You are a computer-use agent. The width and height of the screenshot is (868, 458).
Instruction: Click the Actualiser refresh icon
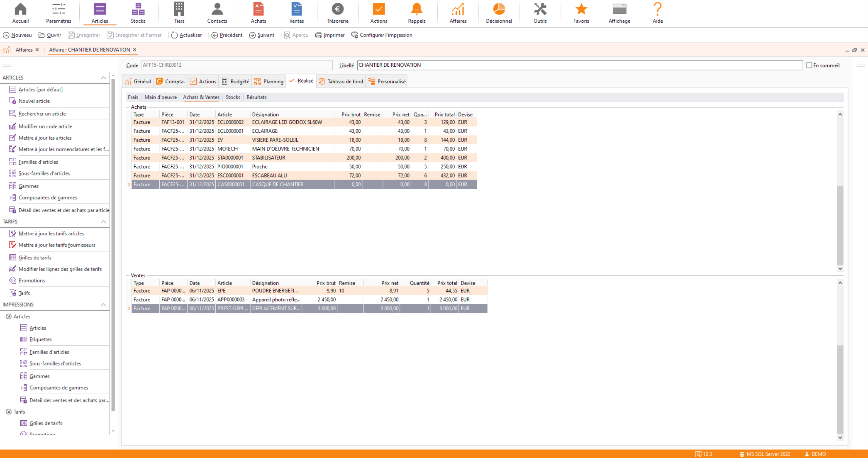(x=174, y=35)
